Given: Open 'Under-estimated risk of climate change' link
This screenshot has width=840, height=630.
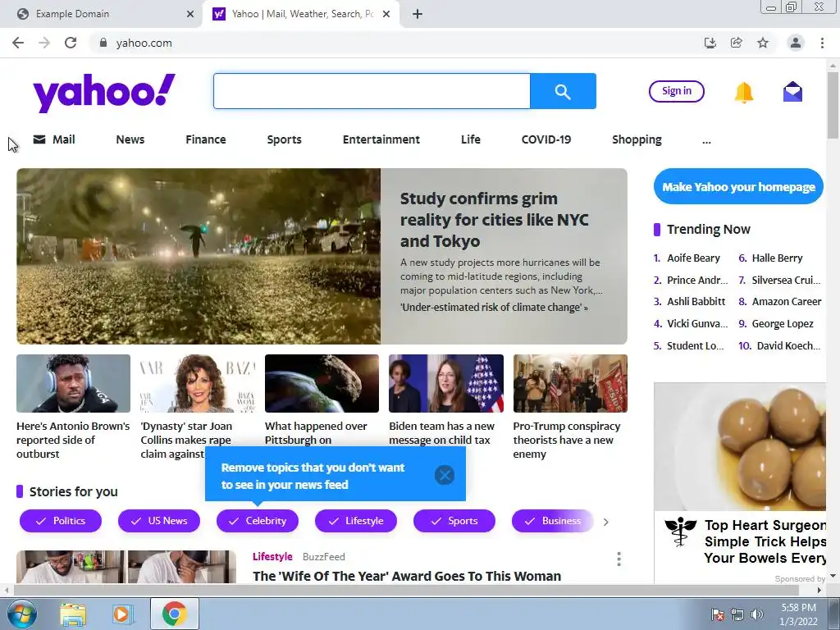Looking at the screenshot, I should coord(494,308).
